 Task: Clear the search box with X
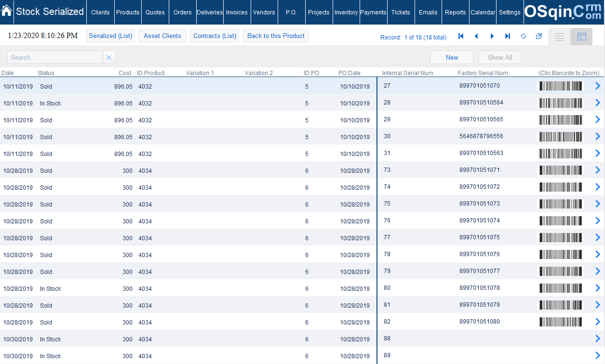(109, 57)
